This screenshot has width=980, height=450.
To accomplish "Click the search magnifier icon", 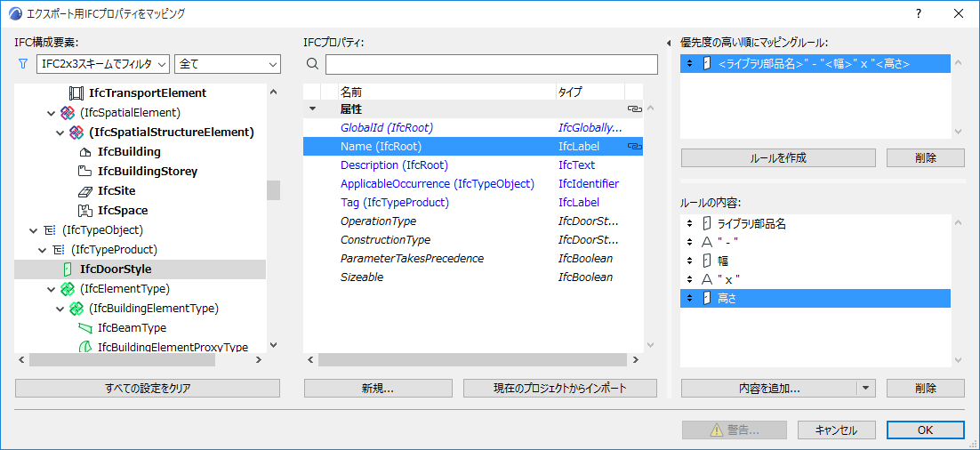I will pyautogui.click(x=313, y=64).
